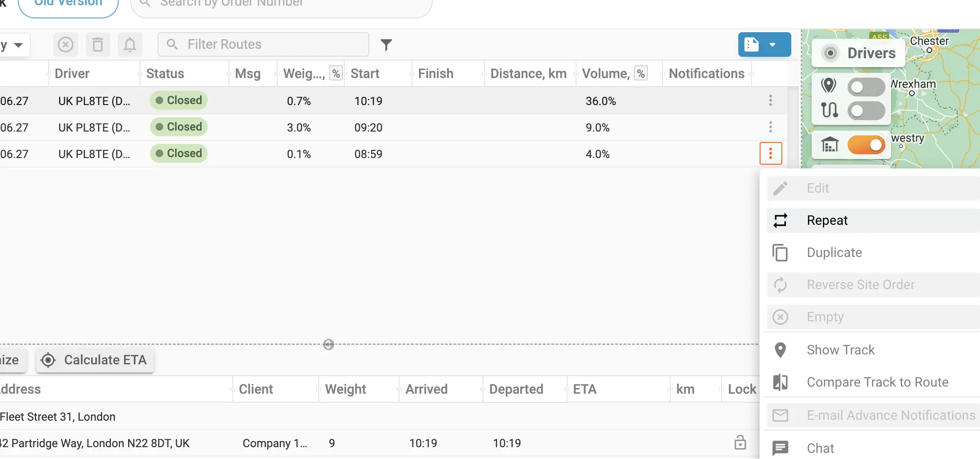Disable the depot building switch
Screen dimensions: 980x459
click(x=866, y=145)
